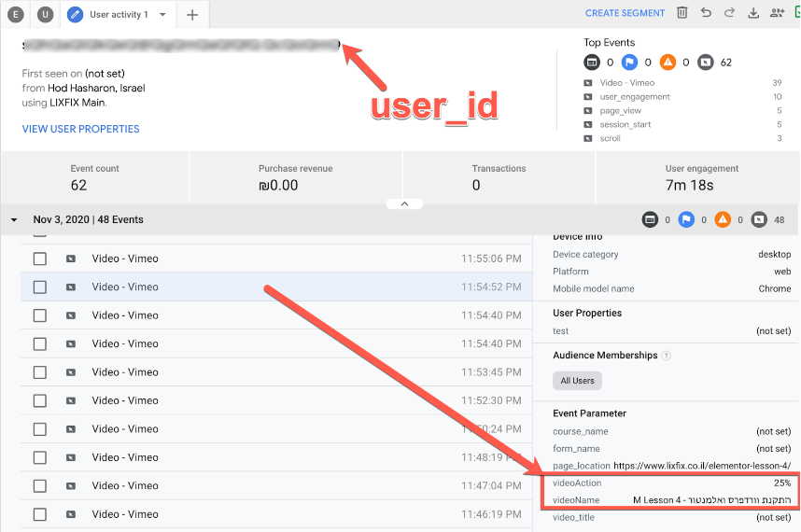Viewport: 801px width, 532px height.
Task: Click the CREATE SEGMENT link
Action: pyautogui.click(x=625, y=13)
